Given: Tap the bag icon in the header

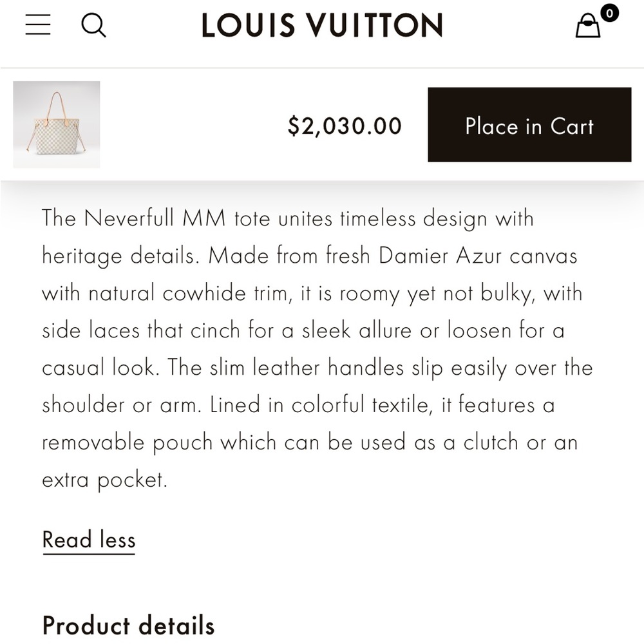Looking at the screenshot, I should 588,27.
